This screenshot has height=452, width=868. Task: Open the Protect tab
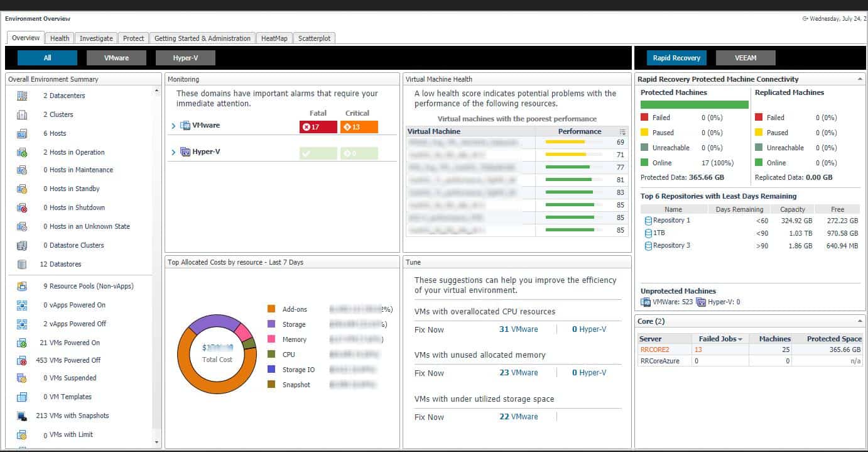[x=134, y=38]
